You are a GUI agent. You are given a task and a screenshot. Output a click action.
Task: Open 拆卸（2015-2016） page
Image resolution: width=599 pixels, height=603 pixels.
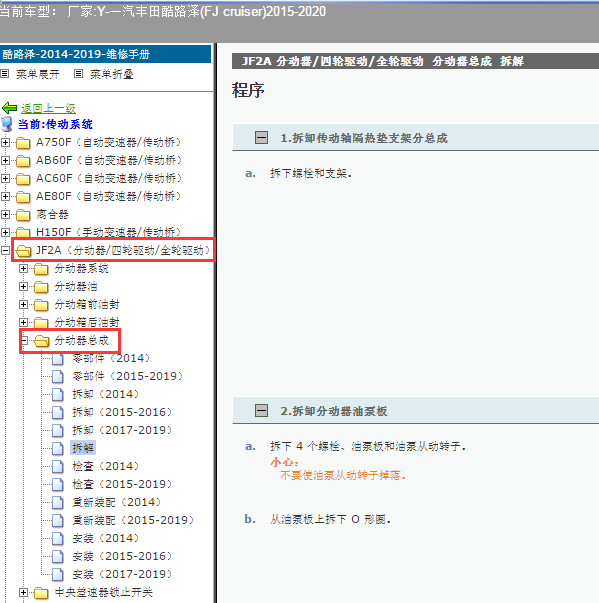tap(122, 412)
